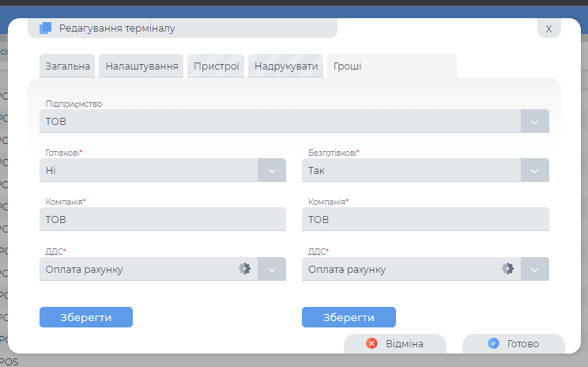Screen dimensions: 588x367
Task: Click the gear icon in right ДДС field
Action: pos(508,269)
